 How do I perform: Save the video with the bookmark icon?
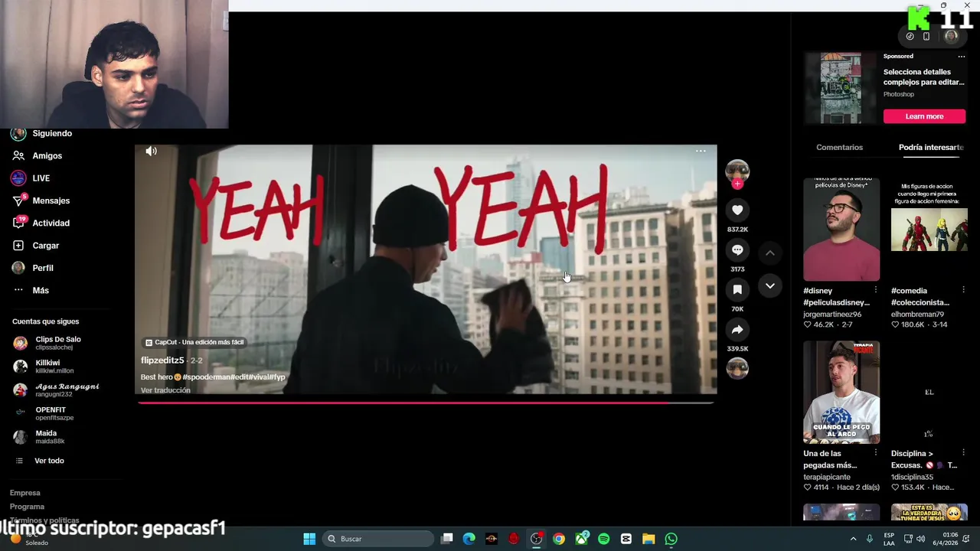[737, 290]
